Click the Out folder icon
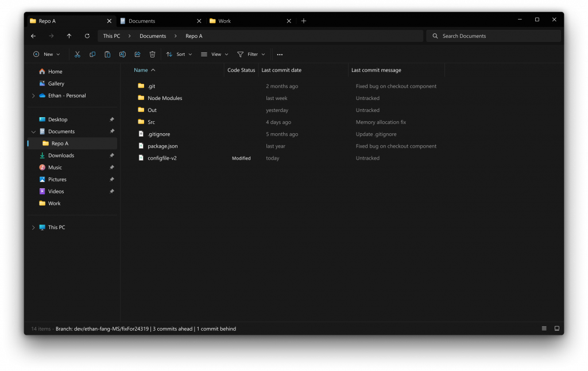Viewport: 588px width, 371px height. coord(141,110)
